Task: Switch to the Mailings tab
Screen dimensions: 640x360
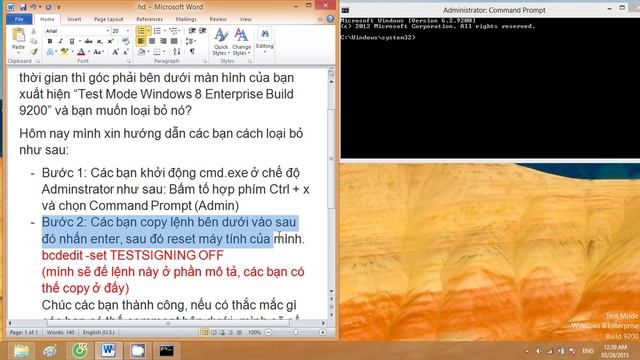Action: click(186, 19)
